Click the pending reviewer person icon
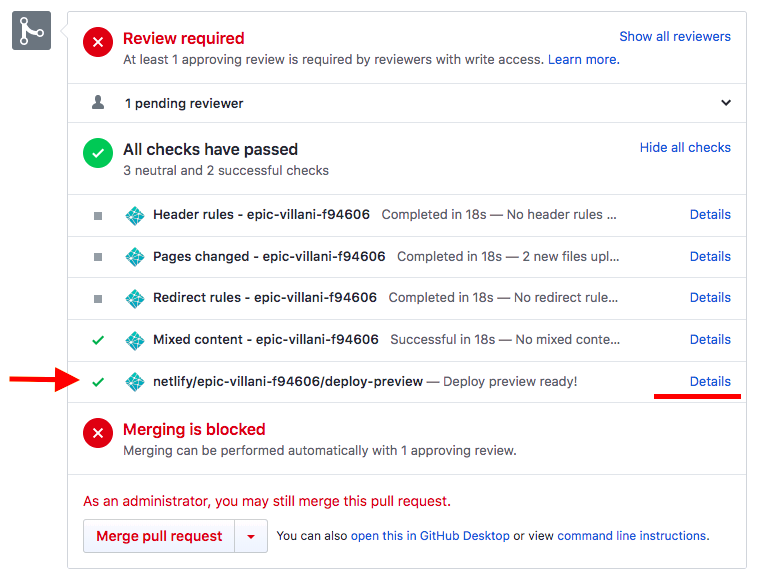The image size is (757, 571). pos(98,103)
